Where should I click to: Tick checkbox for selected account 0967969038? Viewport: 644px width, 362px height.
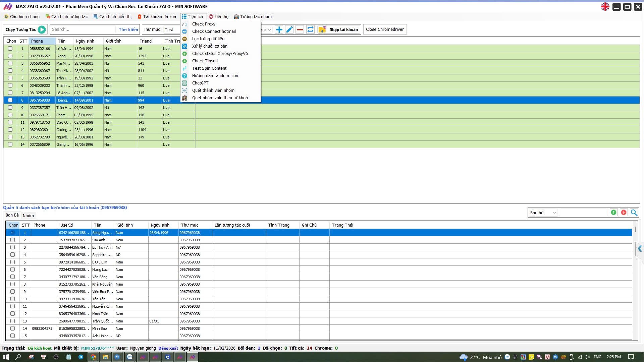[x=10, y=100]
